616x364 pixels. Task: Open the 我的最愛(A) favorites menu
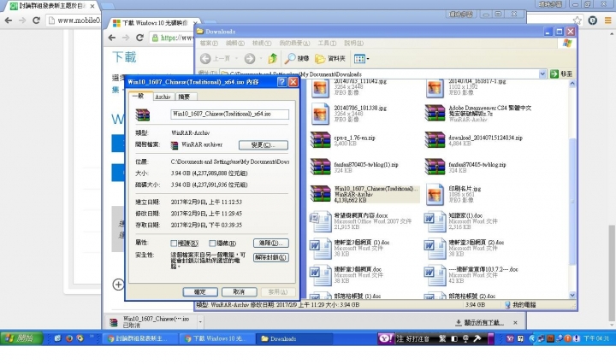coord(294,43)
